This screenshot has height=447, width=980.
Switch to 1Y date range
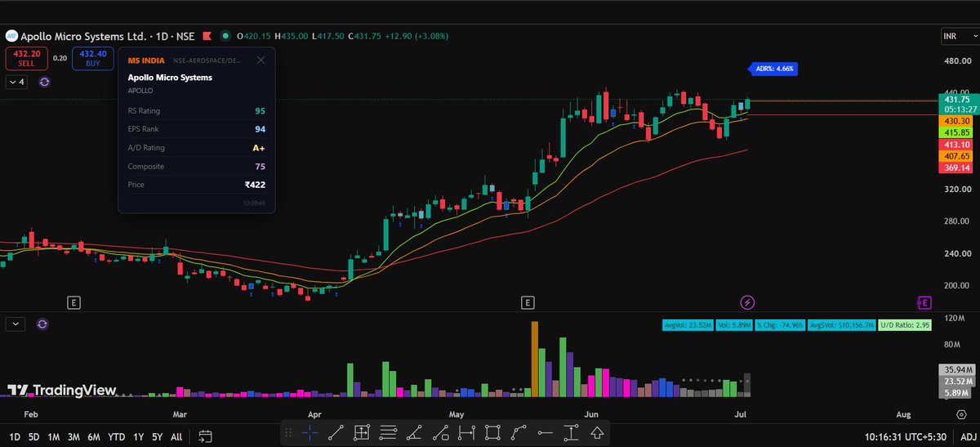coord(137,436)
